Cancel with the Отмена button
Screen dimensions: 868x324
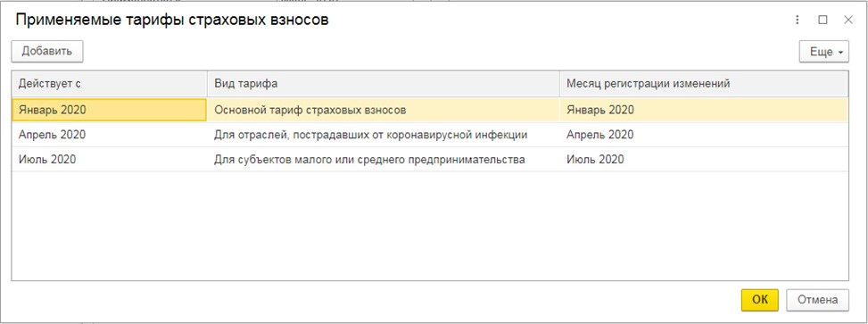(818, 300)
